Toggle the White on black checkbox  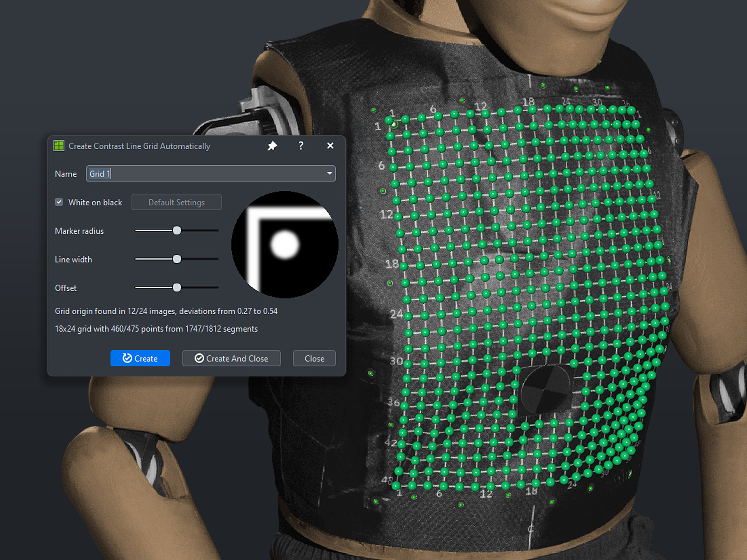[x=59, y=202]
